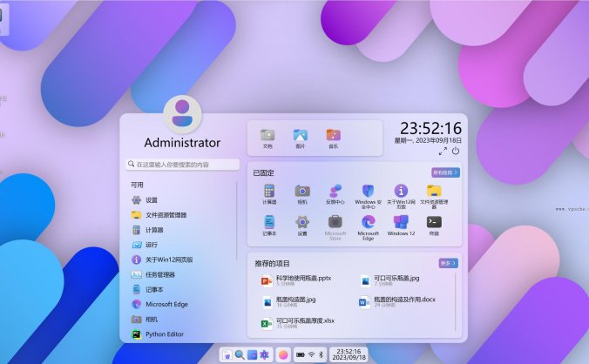Open Terminal (终端) pinned icon

pos(434,226)
